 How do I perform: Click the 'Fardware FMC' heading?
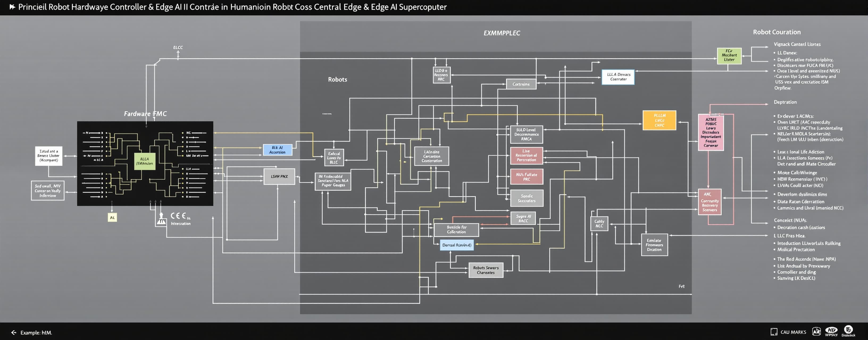145,114
